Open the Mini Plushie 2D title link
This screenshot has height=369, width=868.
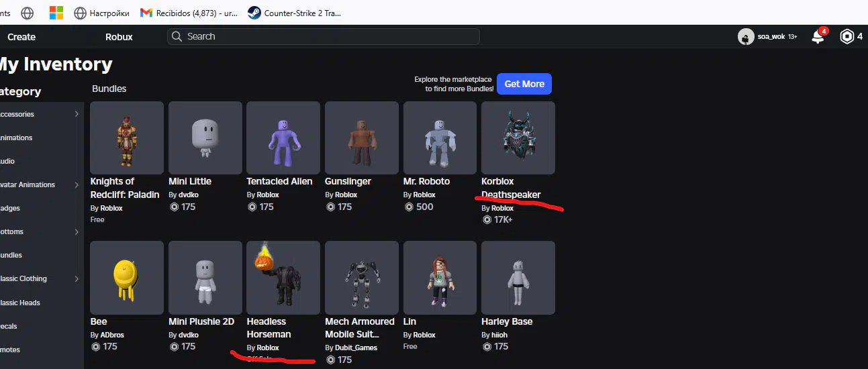(x=201, y=321)
